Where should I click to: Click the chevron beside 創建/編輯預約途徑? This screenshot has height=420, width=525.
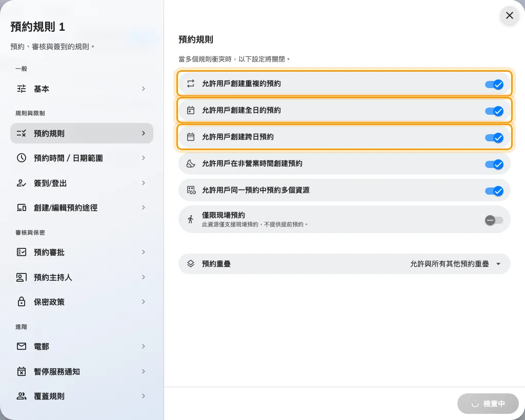(144, 207)
